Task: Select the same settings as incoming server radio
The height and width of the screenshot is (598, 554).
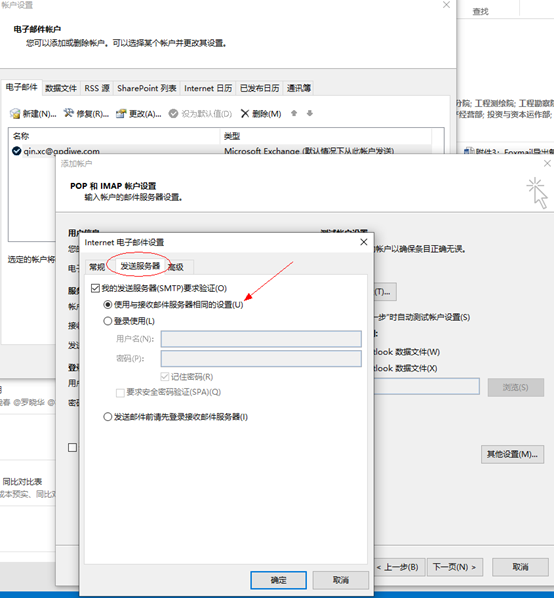Action: pyautogui.click(x=108, y=304)
